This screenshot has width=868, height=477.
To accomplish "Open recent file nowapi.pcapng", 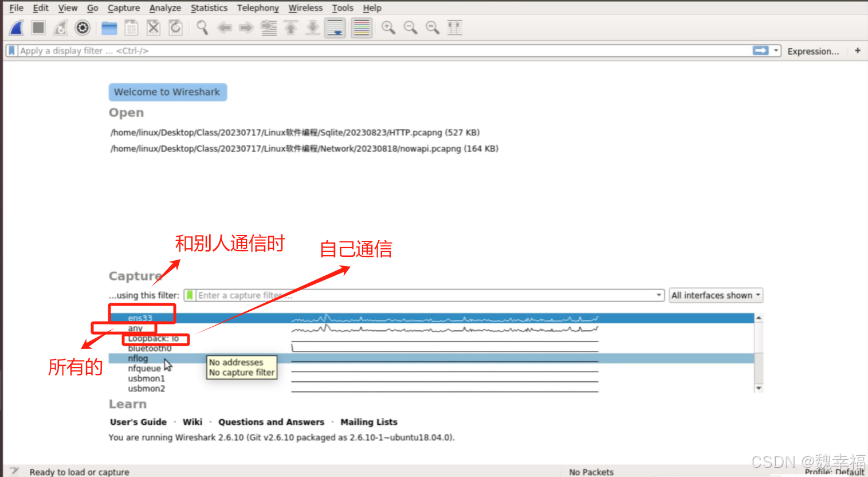I will coord(304,148).
